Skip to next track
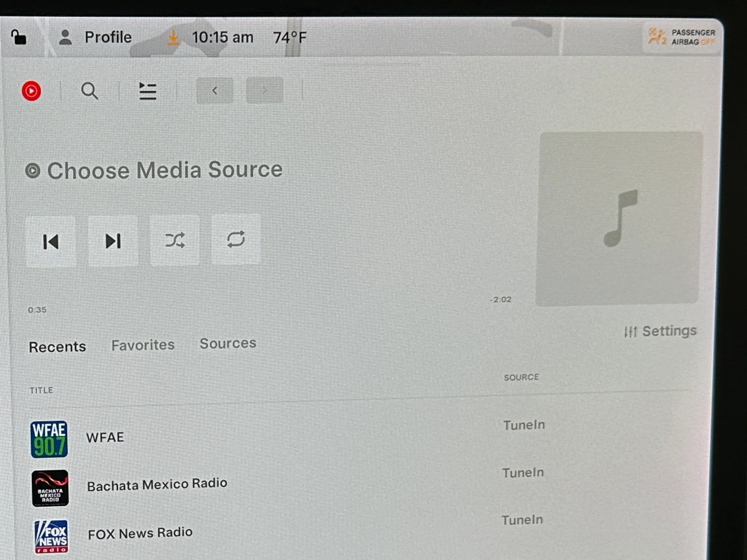 point(113,241)
